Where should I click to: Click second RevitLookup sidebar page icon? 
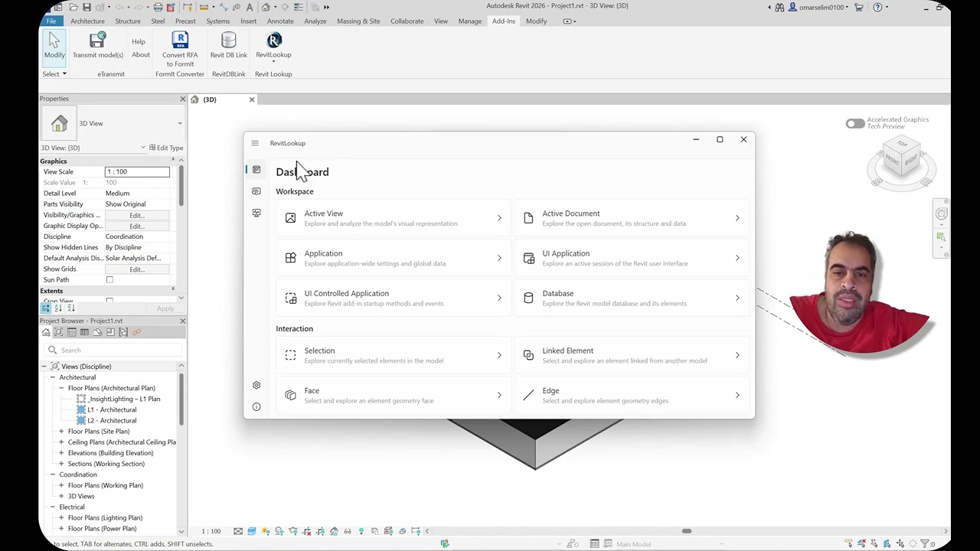(256, 191)
